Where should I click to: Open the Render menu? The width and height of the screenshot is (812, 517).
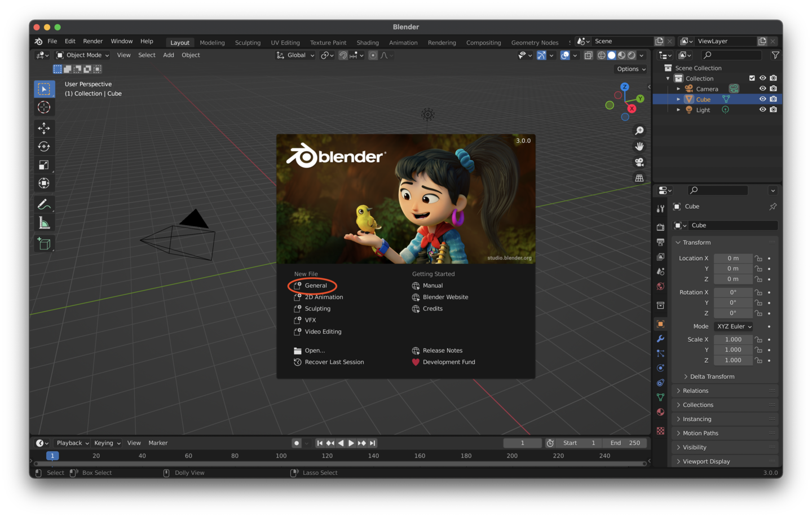(x=93, y=41)
